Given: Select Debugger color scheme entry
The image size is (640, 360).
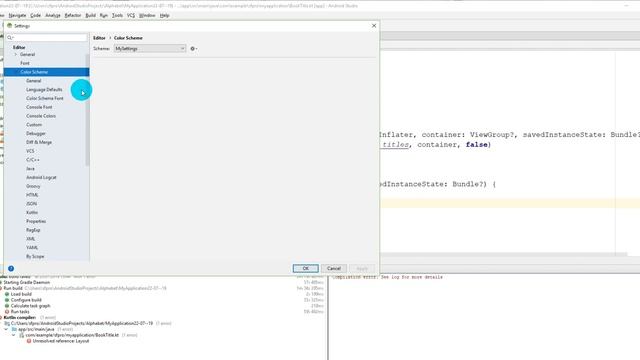Looking at the screenshot, I should [36, 133].
